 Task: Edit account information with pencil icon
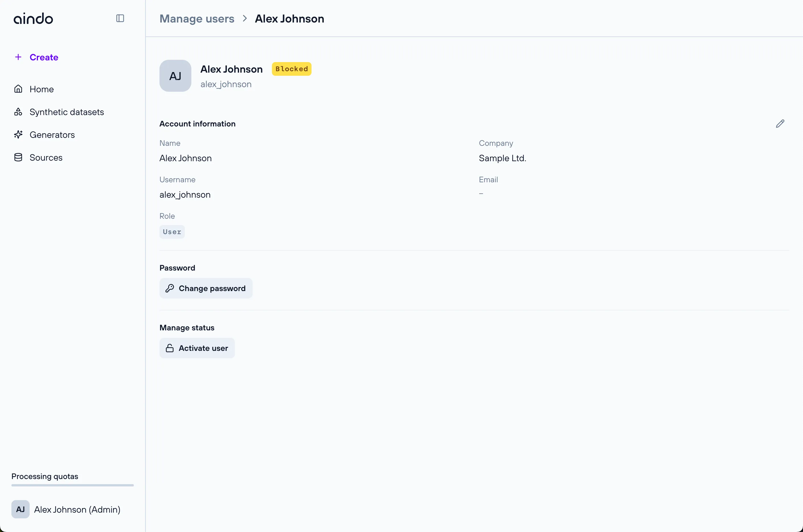coord(780,124)
